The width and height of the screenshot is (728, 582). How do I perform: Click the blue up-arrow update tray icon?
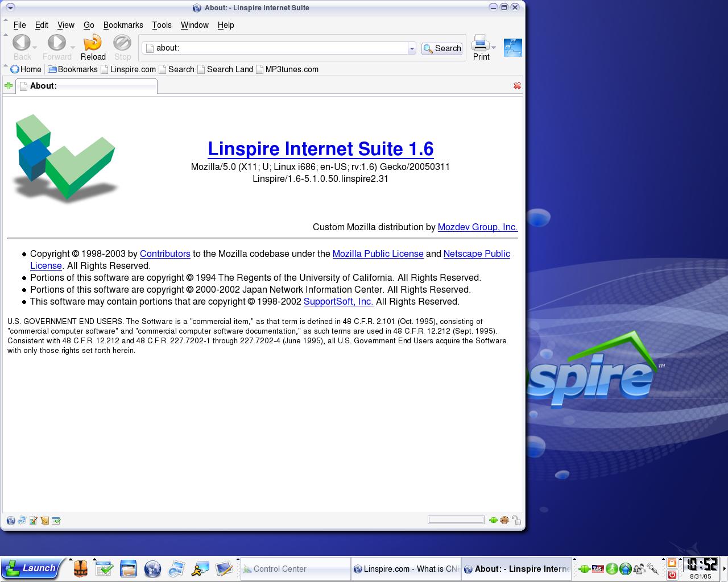pos(626,568)
